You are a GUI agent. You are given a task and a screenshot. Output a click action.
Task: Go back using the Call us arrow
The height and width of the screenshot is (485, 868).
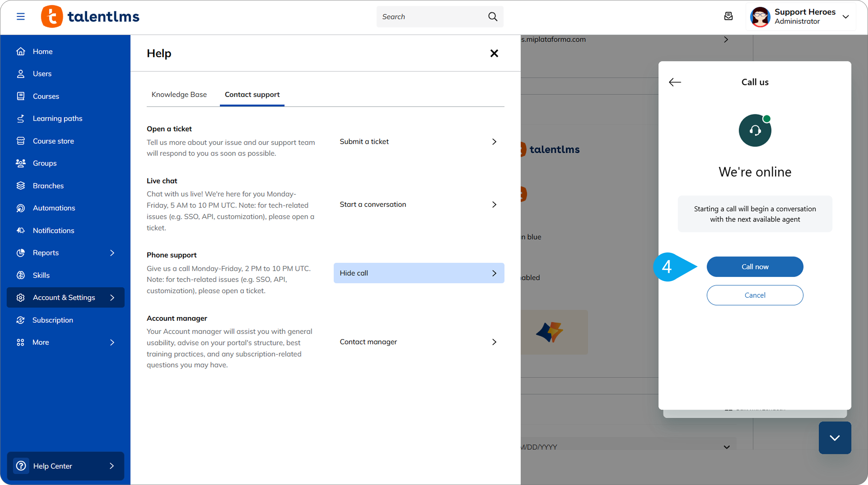[675, 82]
